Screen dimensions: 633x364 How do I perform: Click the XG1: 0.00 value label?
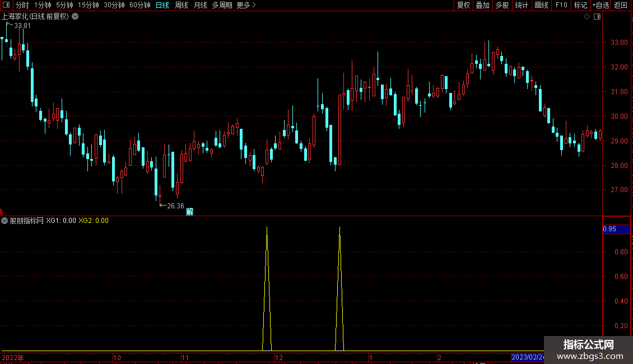[x=61, y=221]
